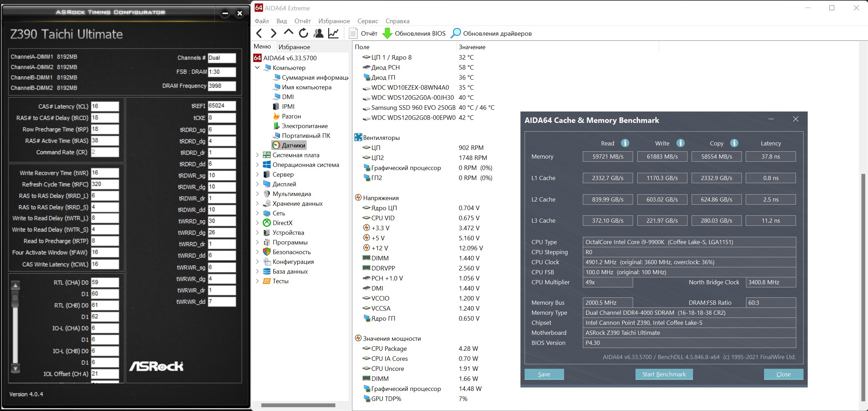Viewport: 868px width, 411px height.
Task: Open the graph chart toolbar icon
Action: pos(333,33)
